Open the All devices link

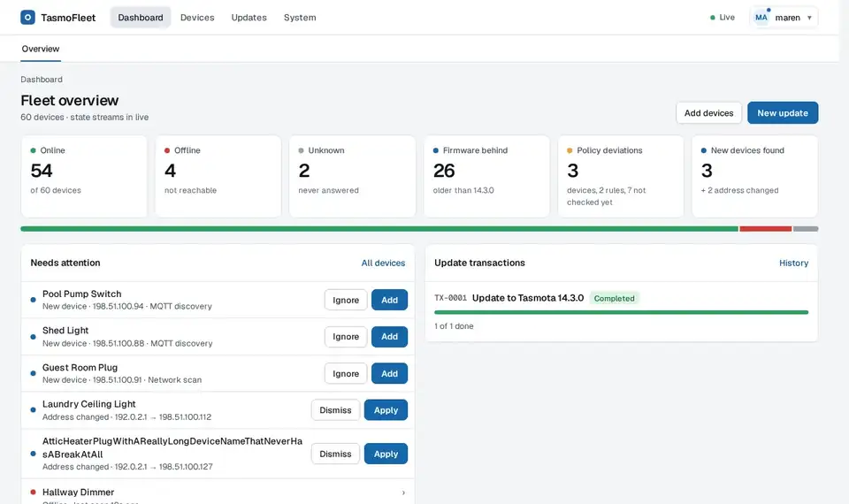383,263
